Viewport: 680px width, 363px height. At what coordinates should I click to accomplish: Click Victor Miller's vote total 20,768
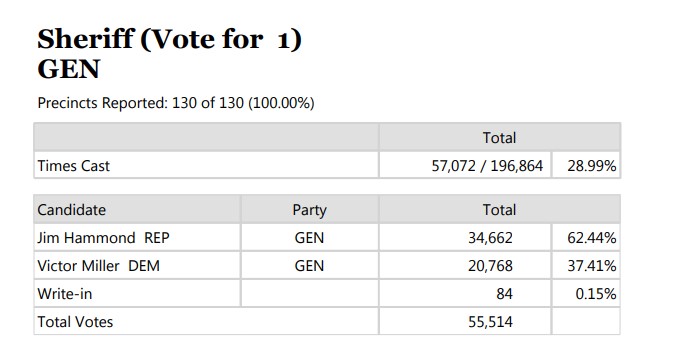pos(490,265)
